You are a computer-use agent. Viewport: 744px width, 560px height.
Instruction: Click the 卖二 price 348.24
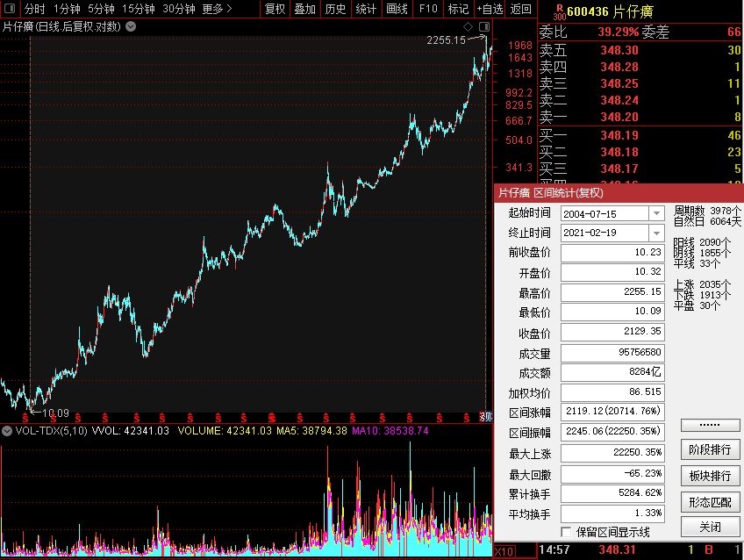tap(619, 100)
